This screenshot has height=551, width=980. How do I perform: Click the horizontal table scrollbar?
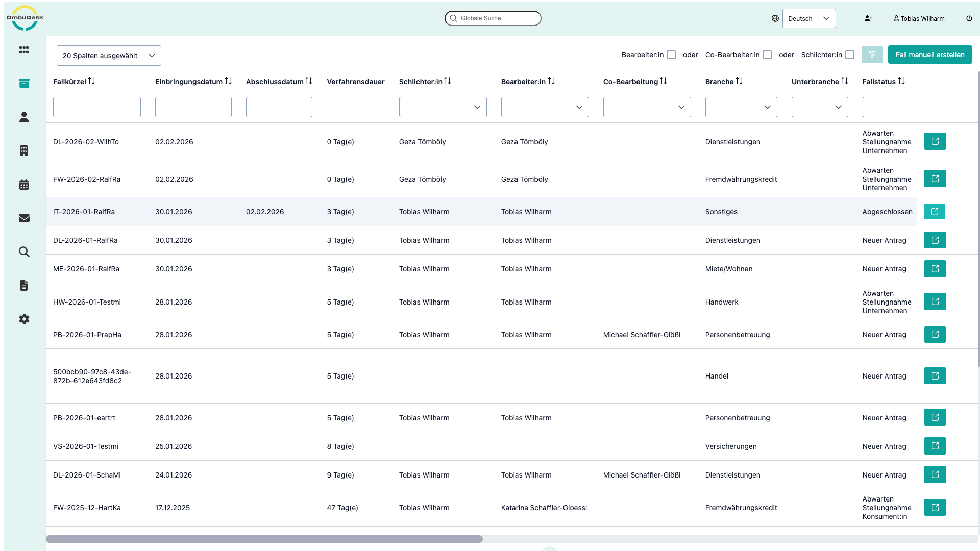264,539
